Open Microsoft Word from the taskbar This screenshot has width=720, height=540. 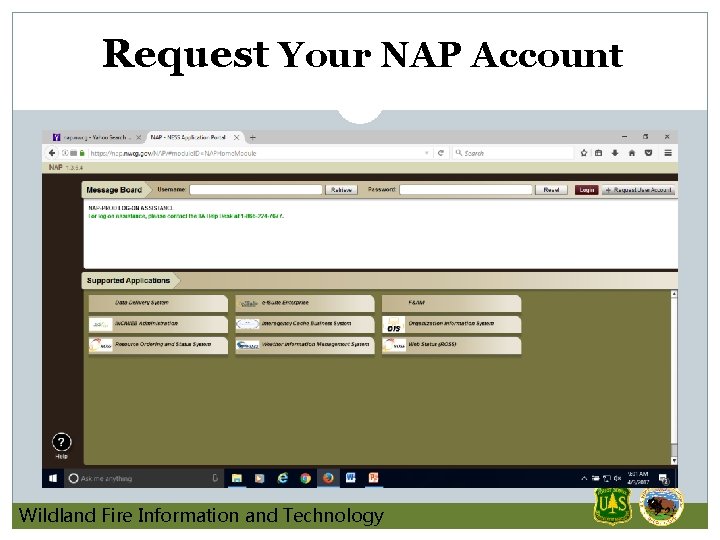coord(351,478)
